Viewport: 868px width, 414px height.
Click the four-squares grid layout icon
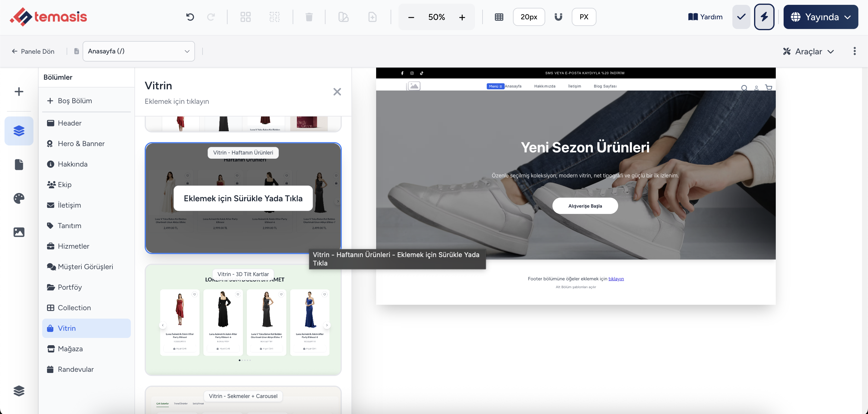[245, 17]
